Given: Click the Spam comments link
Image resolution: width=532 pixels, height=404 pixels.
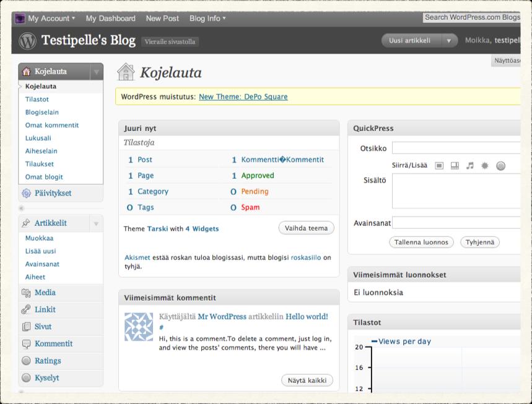Looking at the screenshot, I should [250, 207].
